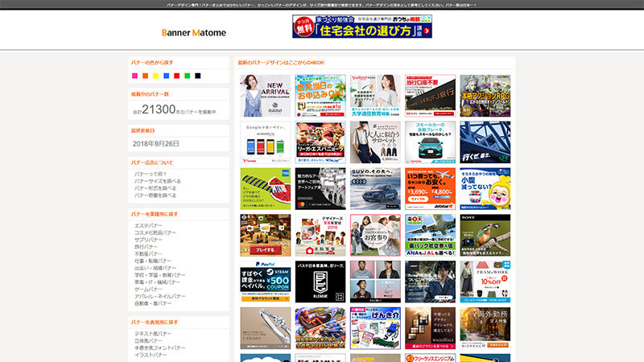Open the I-PRIMO ring banner thumbnail

click(x=266, y=328)
